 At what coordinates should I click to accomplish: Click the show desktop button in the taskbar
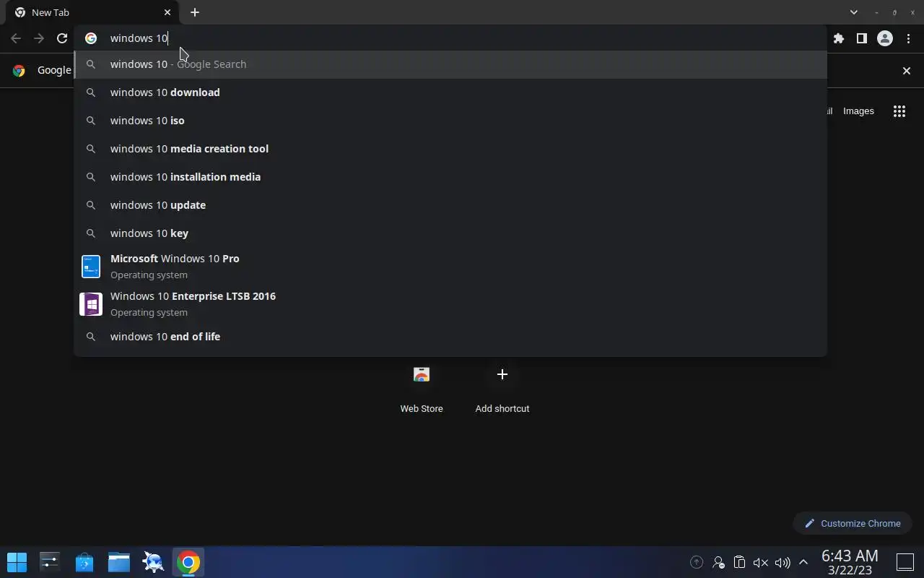point(905,562)
